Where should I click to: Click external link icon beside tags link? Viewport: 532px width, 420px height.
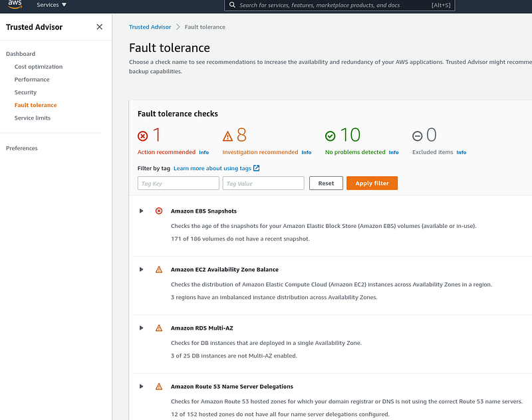pos(257,168)
